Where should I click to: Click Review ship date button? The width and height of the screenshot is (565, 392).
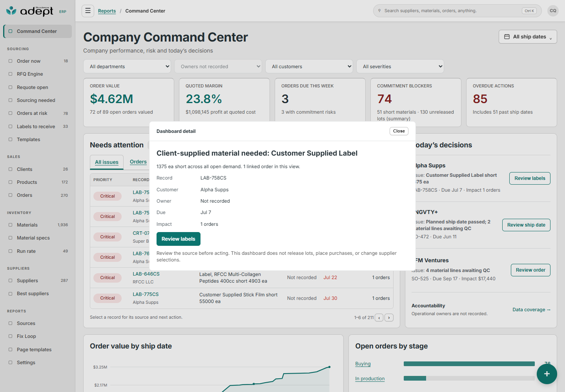(x=526, y=225)
